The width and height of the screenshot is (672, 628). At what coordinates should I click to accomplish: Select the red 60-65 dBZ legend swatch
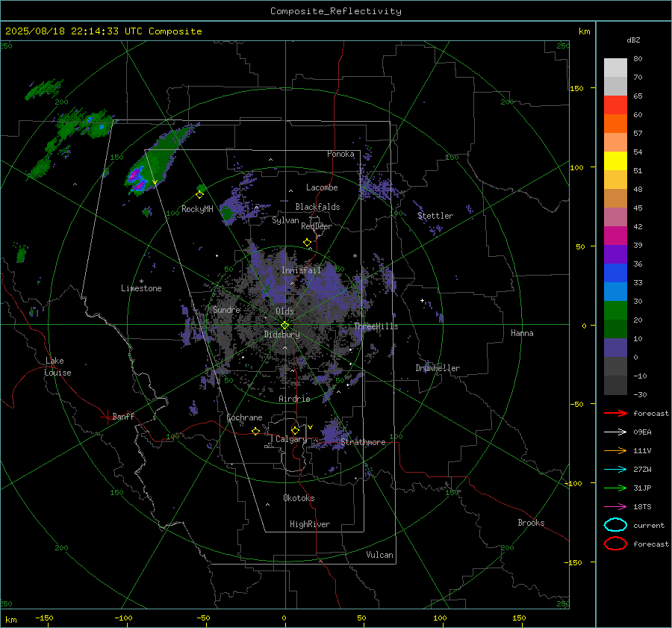[615, 105]
